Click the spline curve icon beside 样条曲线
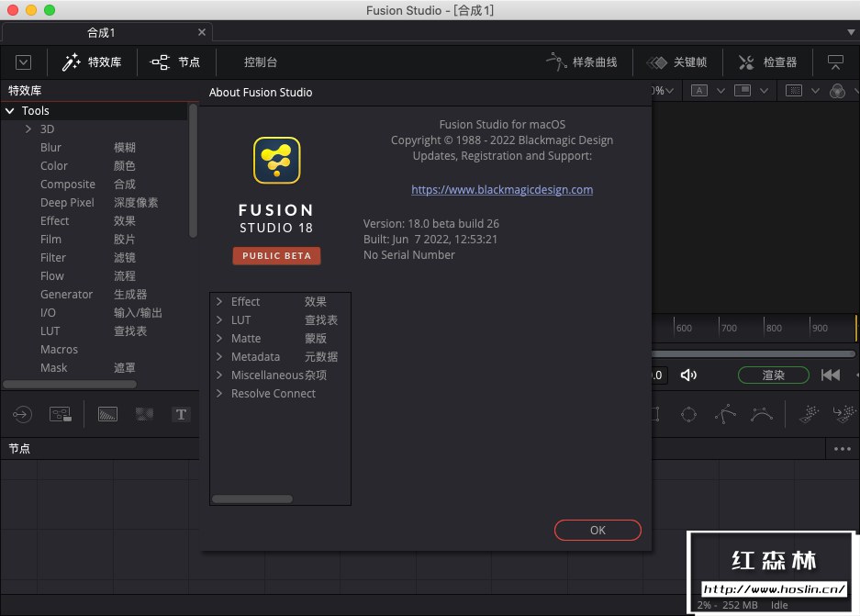860x616 pixels. (556, 62)
